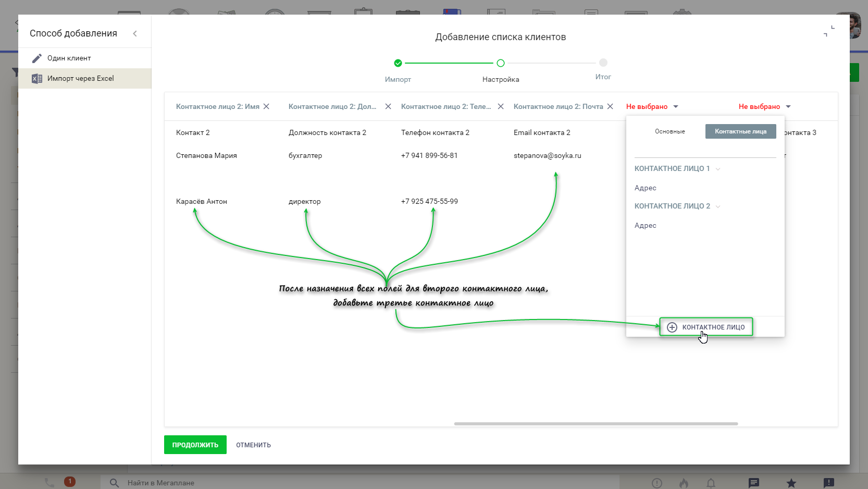The width and height of the screenshot is (868, 489).
Task: Click the phone icon in the bottom bar
Action: (49, 483)
